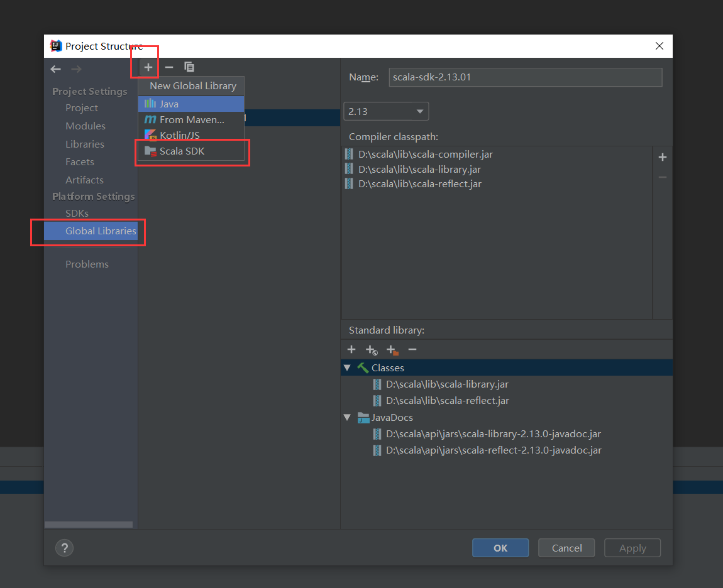Screen dimensions: 723x588
Task: Collapse the Classes tree node
Action: point(347,367)
